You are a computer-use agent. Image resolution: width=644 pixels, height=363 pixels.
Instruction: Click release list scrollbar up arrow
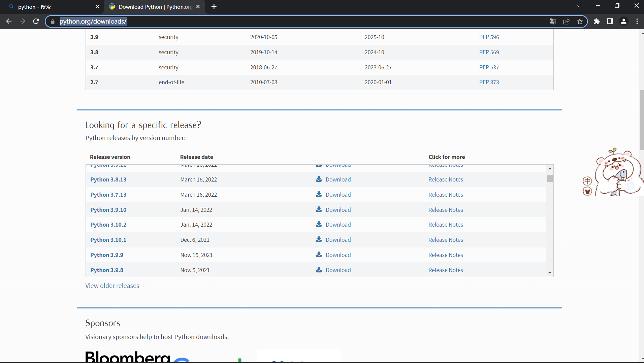550,168
